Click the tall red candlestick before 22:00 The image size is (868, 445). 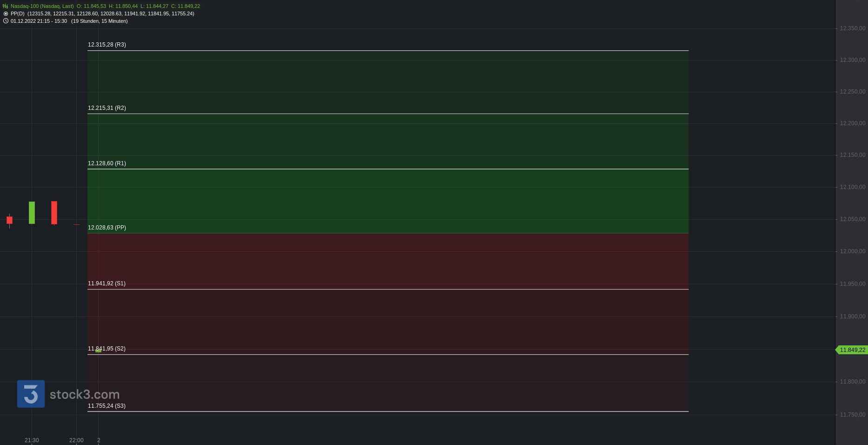click(54, 213)
